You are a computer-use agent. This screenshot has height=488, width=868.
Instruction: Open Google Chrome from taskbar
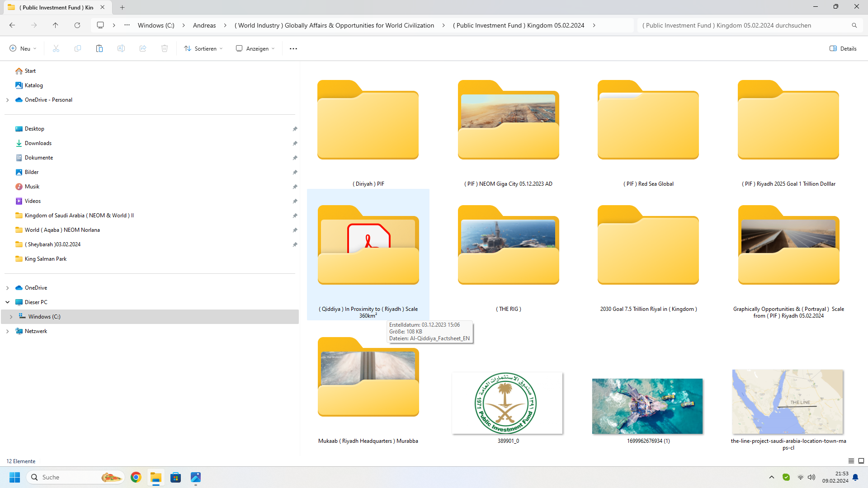click(x=136, y=477)
